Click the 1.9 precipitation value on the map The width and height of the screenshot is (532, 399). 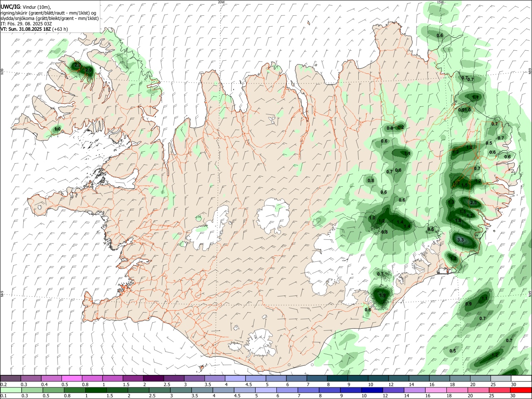pos(382,296)
